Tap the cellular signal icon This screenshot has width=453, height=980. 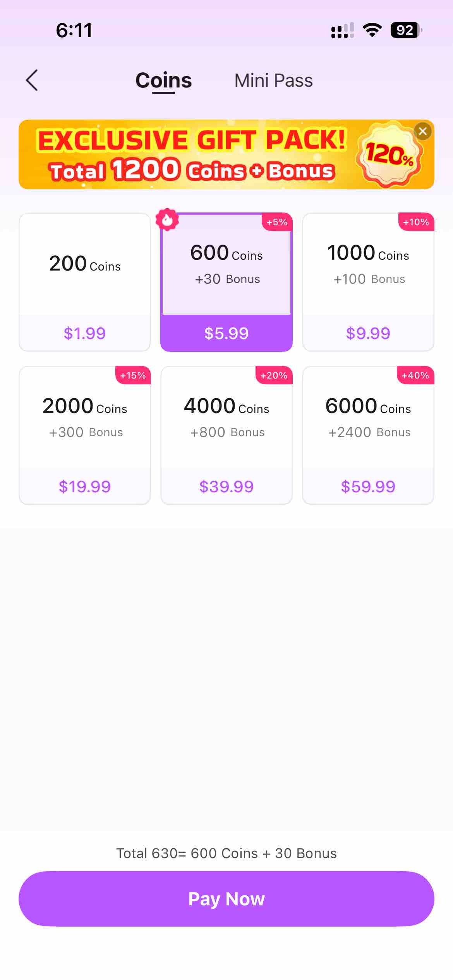click(342, 30)
